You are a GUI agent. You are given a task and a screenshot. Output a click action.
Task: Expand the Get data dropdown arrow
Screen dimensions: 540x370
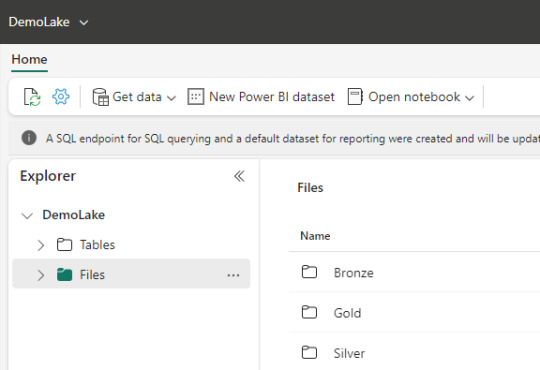point(171,98)
